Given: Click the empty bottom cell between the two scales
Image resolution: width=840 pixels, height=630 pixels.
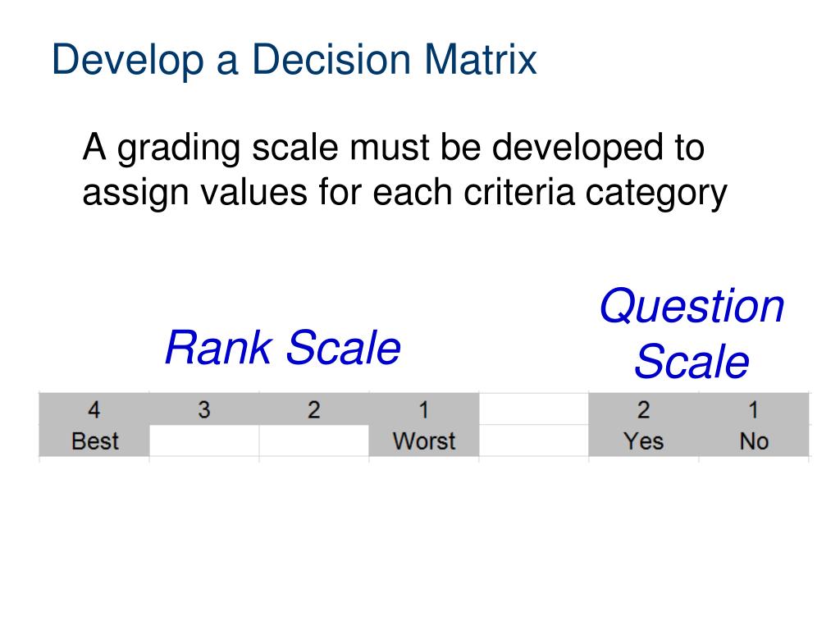Looking at the screenshot, I should coord(533,441).
